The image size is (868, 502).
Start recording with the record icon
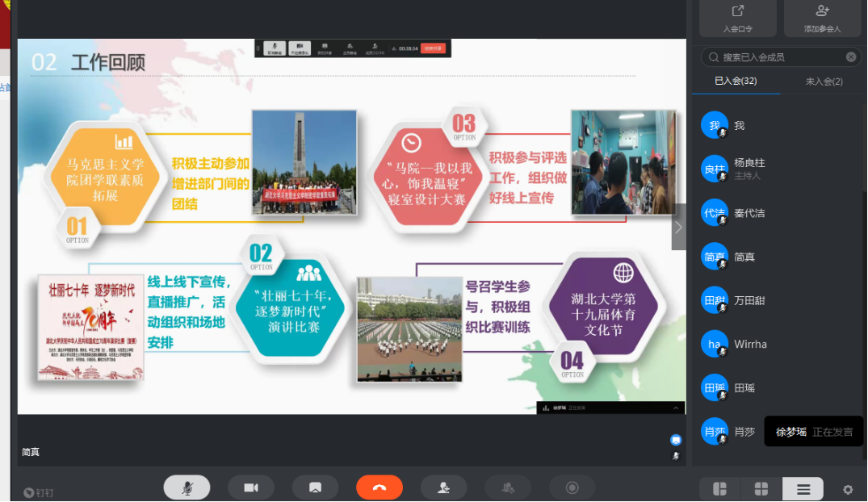(572, 487)
